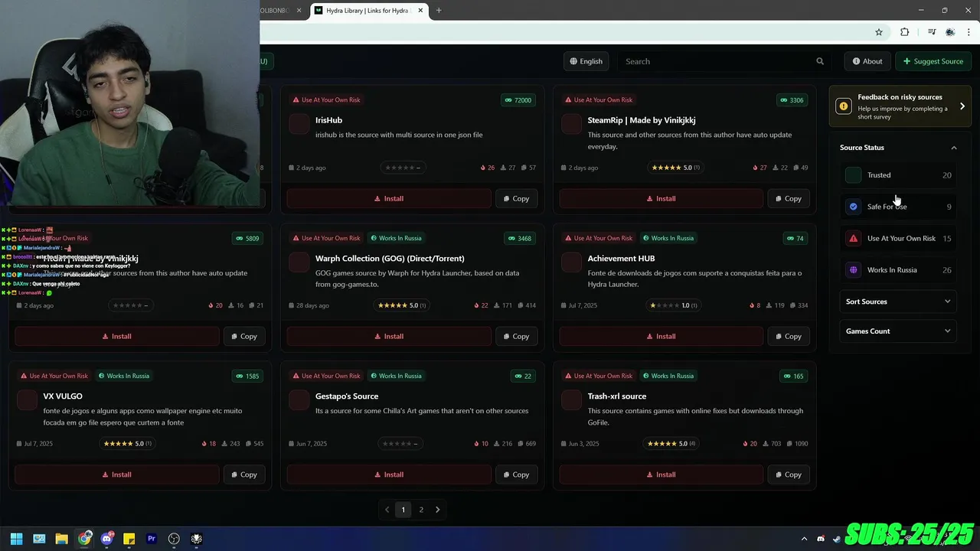Image resolution: width=980 pixels, height=551 pixels.
Task: Copy the SteamRip source link
Action: tap(789, 198)
